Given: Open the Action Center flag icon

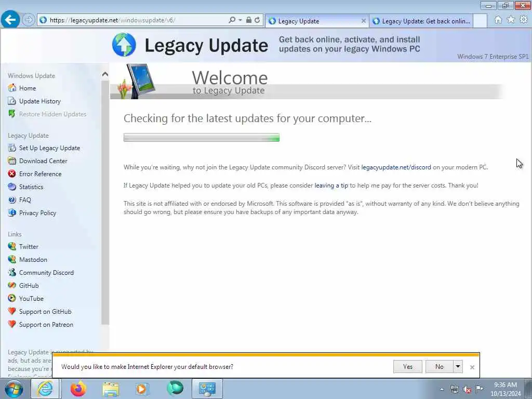Looking at the screenshot, I should click(479, 389).
